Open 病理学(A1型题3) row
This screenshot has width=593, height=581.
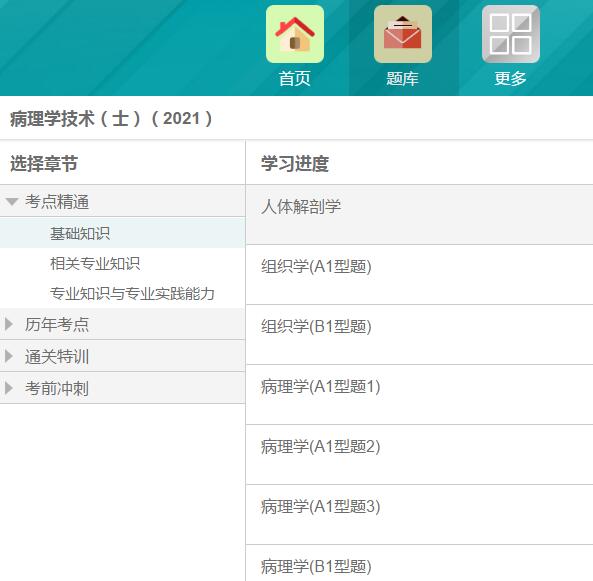(x=419, y=515)
